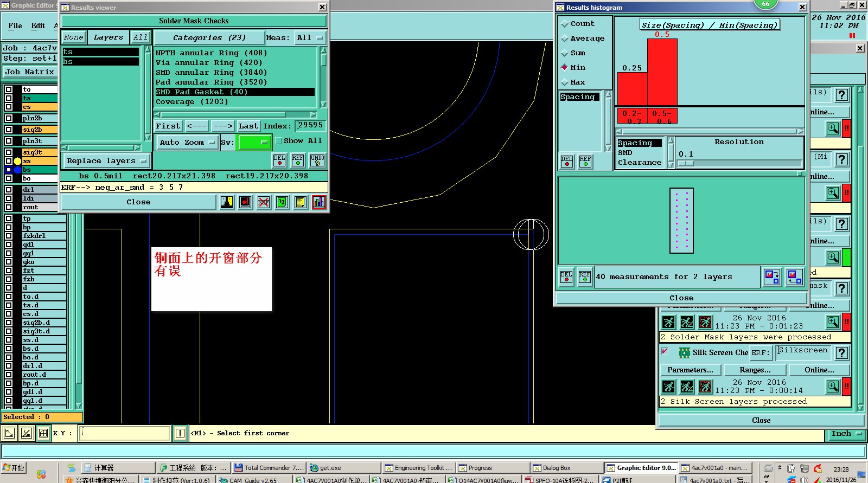868x483 pixels.
Task: Uncheck the Silk Screen Check checkbox
Action: pos(665,351)
